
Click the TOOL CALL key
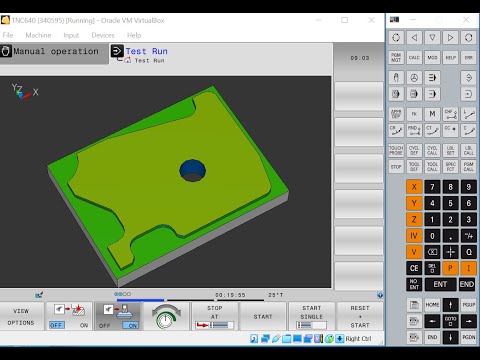(432, 166)
